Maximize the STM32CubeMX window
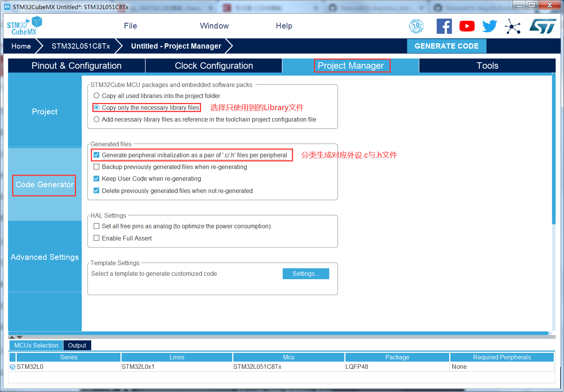The image size is (564, 392). [532, 5]
